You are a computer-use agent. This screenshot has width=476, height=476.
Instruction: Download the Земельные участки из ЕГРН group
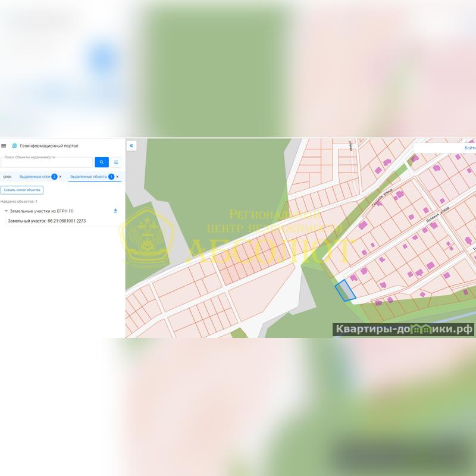(115, 211)
